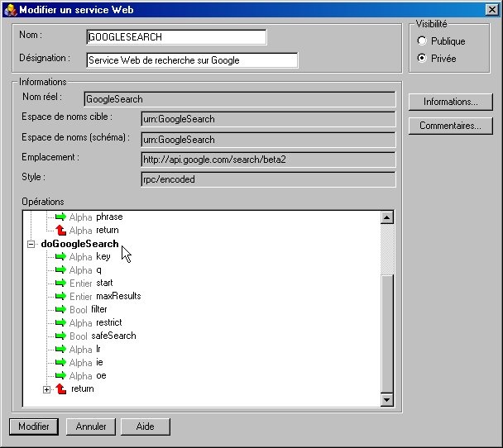Click the Opérations list scrollbar thumb
Image resolution: width=503 pixels, height=448 pixels.
pos(387,333)
